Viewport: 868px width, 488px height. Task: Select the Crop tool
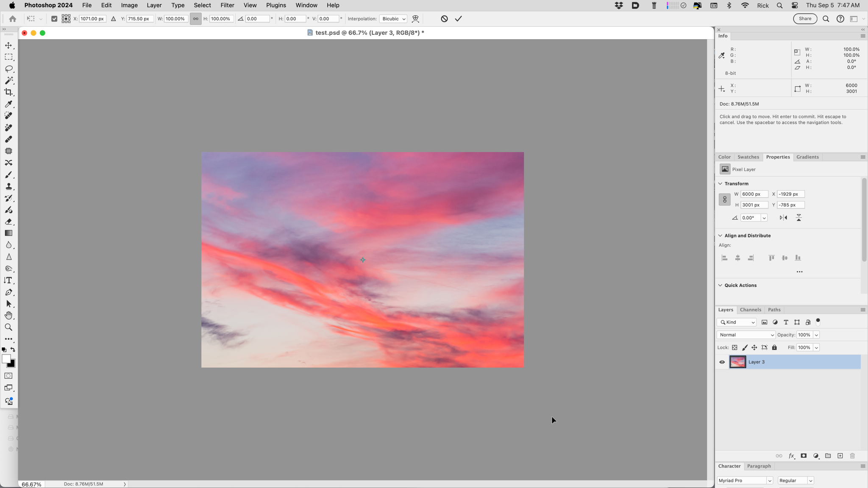coord(8,92)
